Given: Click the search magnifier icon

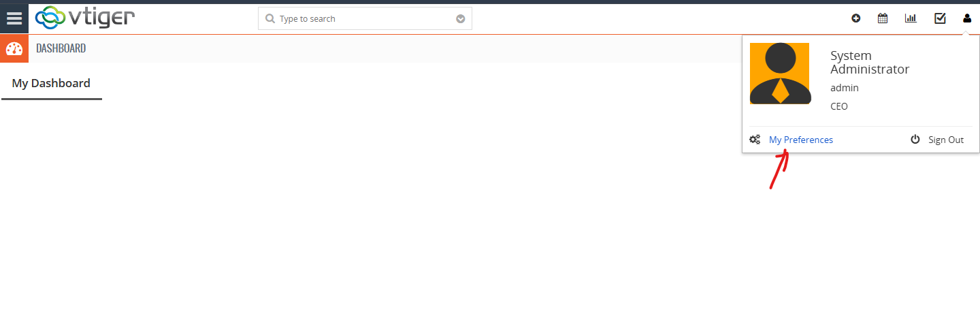Looking at the screenshot, I should pos(270,18).
